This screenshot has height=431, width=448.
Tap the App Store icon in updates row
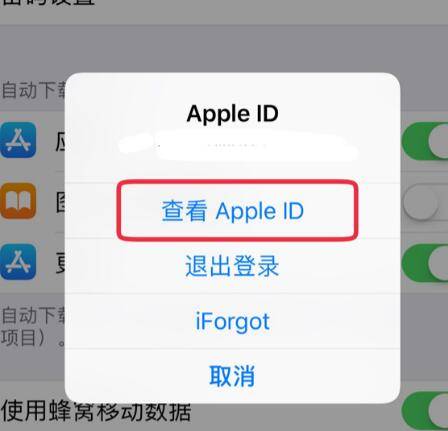(18, 262)
